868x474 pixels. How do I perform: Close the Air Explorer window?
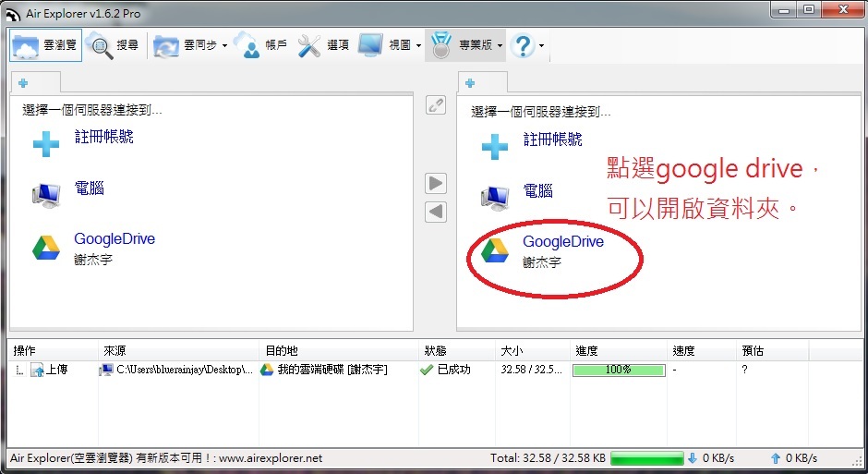843,9
